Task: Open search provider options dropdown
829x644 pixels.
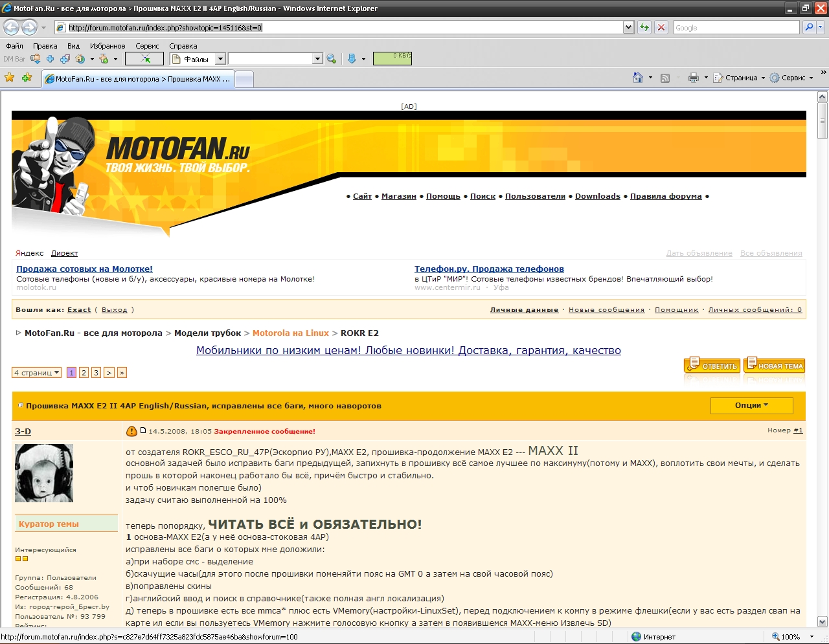Action: click(x=820, y=27)
